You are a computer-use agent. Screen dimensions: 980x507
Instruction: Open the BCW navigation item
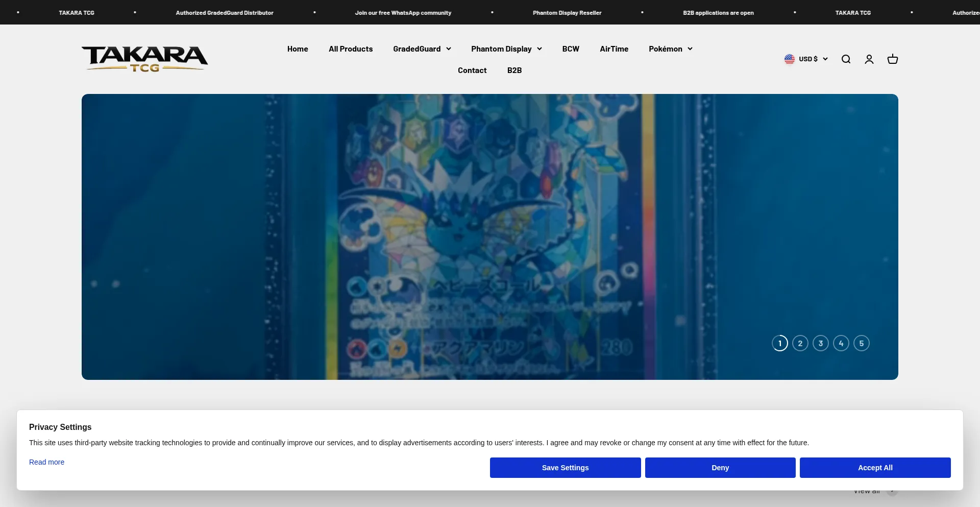coord(571,49)
